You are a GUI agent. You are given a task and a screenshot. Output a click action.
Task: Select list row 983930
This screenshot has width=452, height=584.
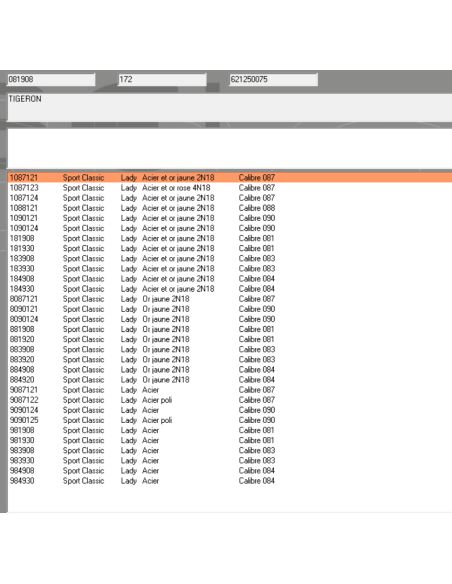click(230, 460)
